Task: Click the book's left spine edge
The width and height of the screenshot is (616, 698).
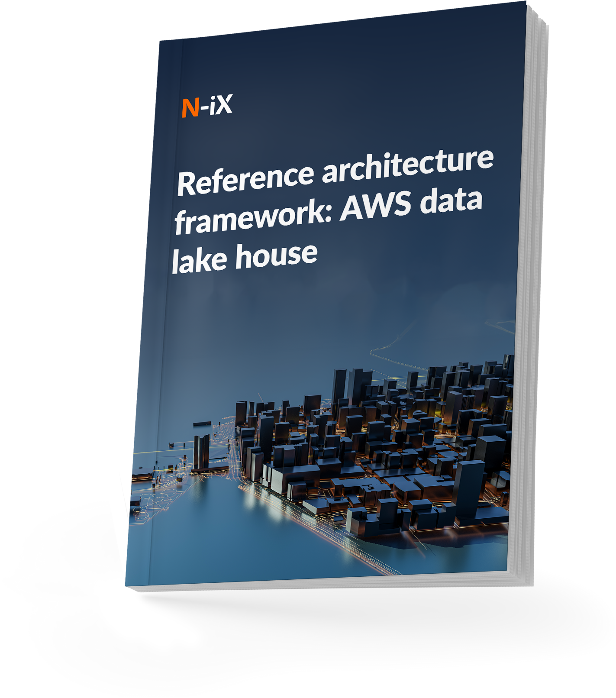Action: (143, 303)
